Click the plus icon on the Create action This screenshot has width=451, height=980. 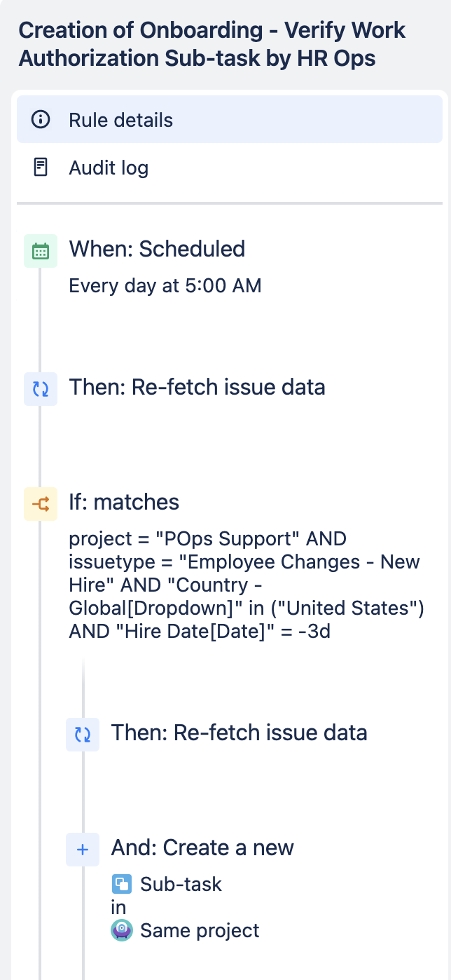coord(83,849)
